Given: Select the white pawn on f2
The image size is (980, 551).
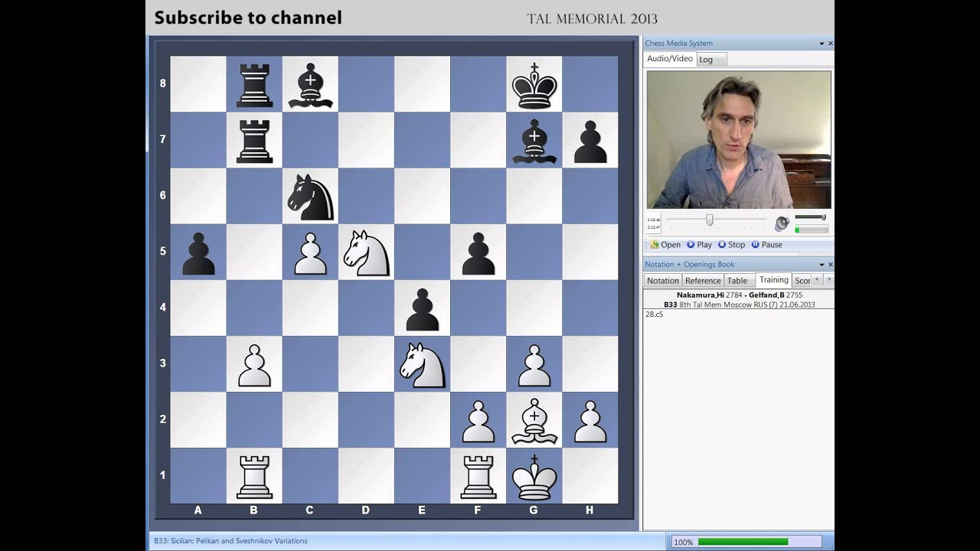Looking at the screenshot, I should [478, 422].
